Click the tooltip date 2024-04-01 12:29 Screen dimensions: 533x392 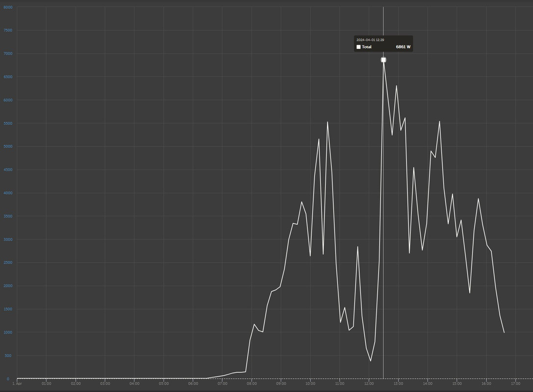click(x=370, y=40)
